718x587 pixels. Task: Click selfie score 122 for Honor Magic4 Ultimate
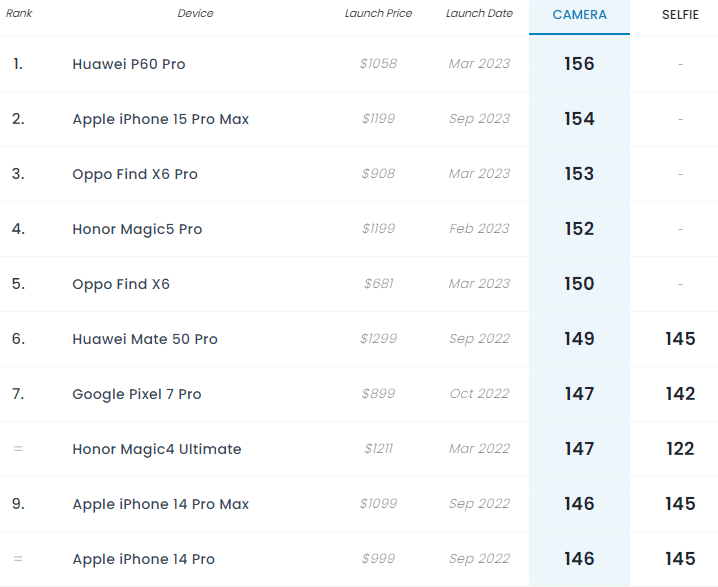click(680, 449)
